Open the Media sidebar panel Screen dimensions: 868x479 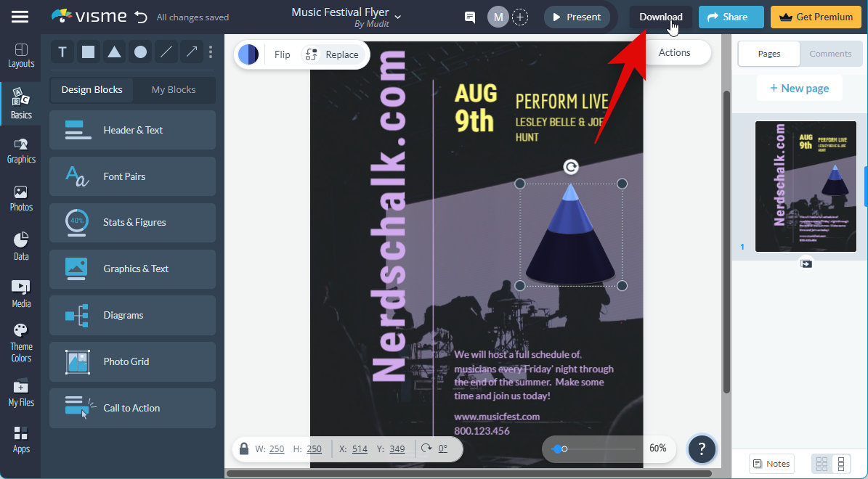[21, 294]
